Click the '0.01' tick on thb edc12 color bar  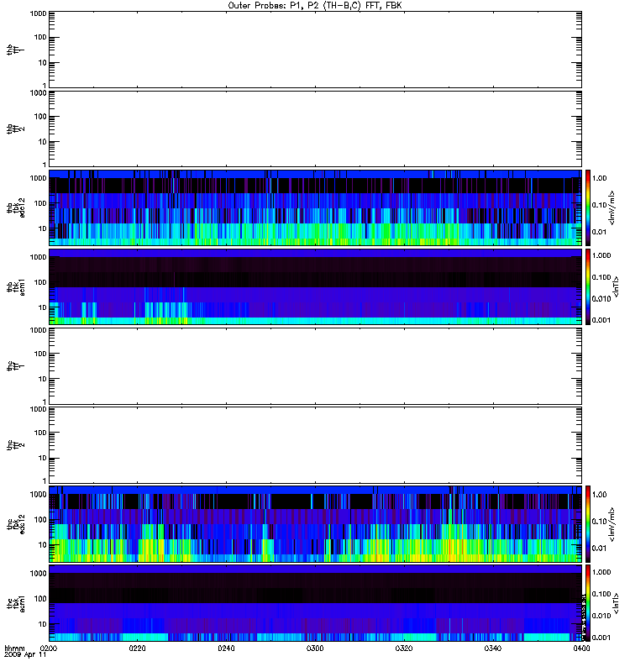click(x=599, y=233)
